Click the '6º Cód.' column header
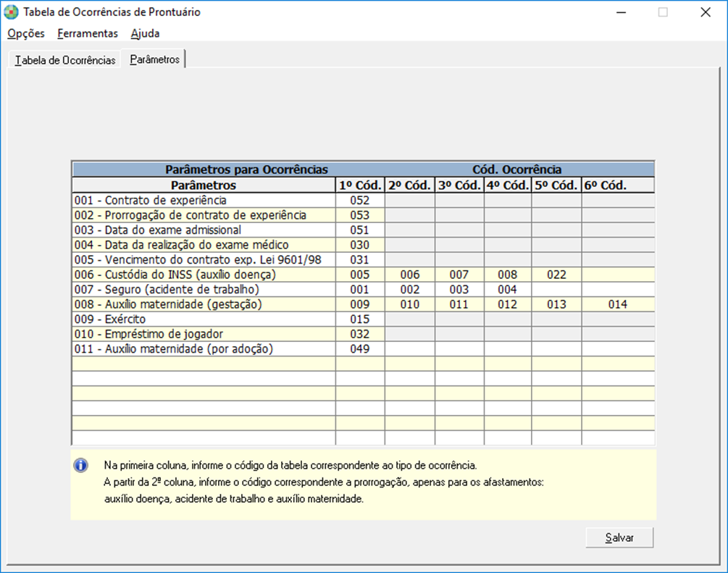Screen dimensions: 728x573 [x=618, y=185]
